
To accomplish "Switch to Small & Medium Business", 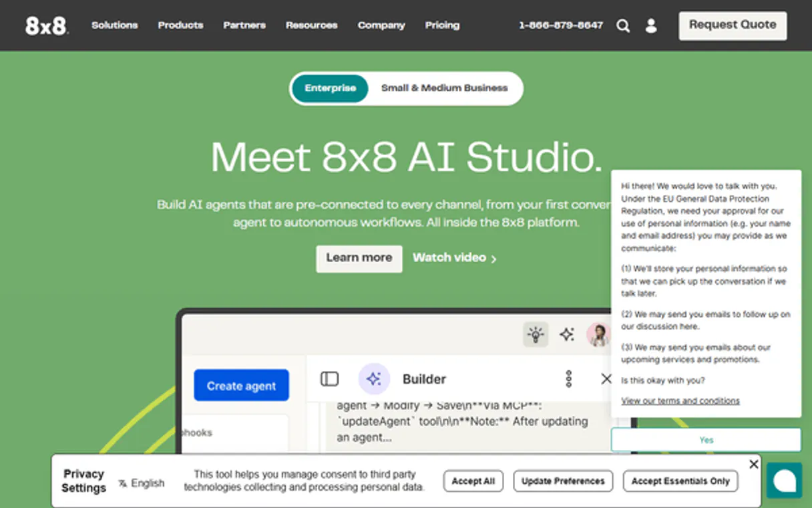I will tap(444, 88).
